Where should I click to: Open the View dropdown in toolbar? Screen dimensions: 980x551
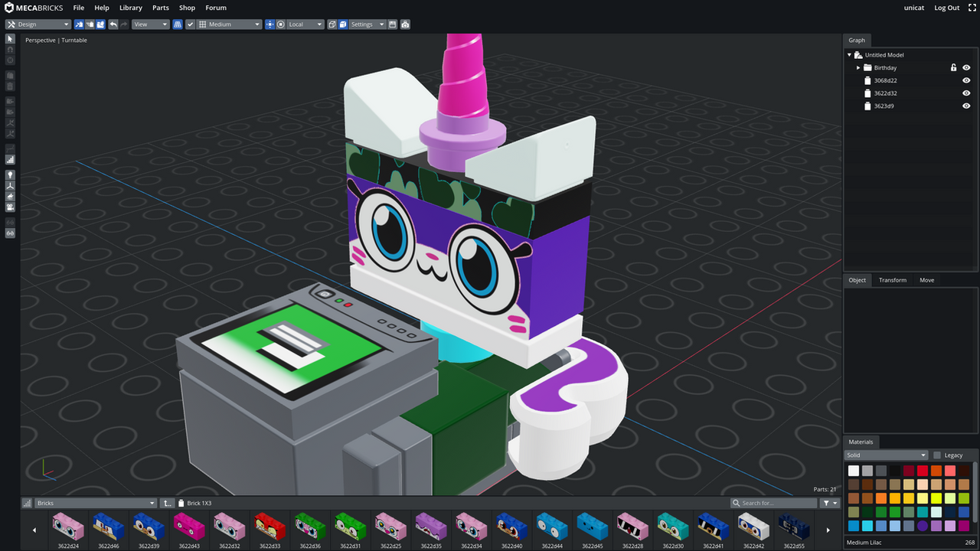(x=150, y=24)
